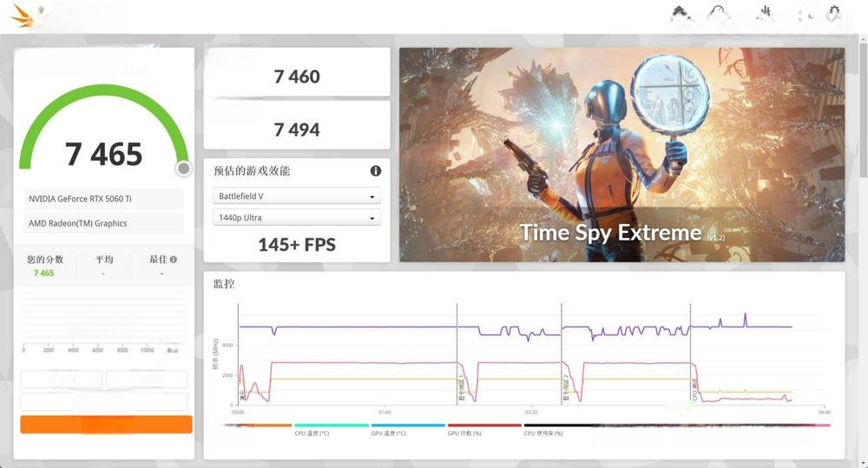868x468 pixels.
Task: Click the 6000 tick on score histogram axis
Action: coord(97,350)
